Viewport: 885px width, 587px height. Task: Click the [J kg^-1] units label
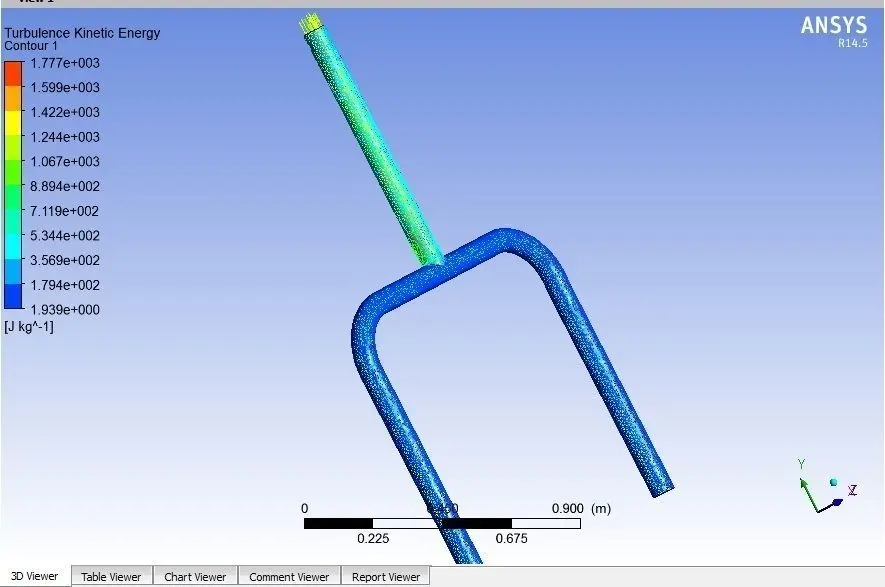29,326
